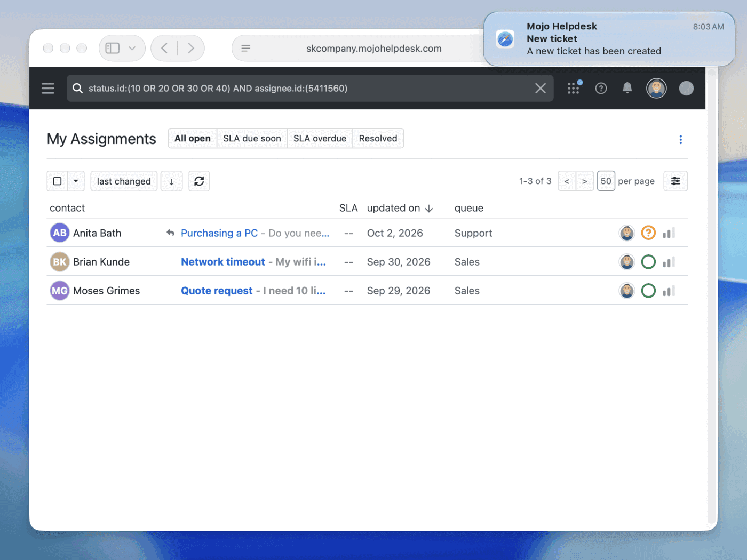Image resolution: width=747 pixels, height=560 pixels.
Task: Click the status circle on Moses Grimes row
Action: [x=648, y=291]
